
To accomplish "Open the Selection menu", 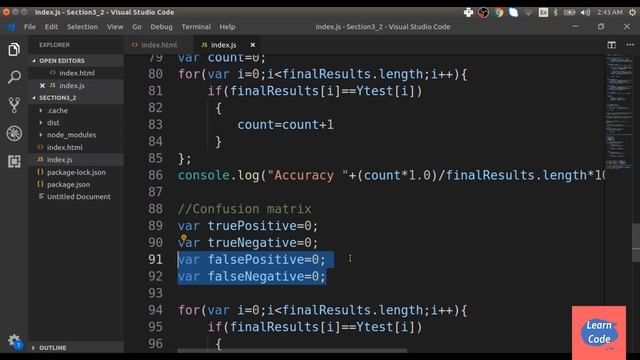I will pyautogui.click(x=82, y=27).
